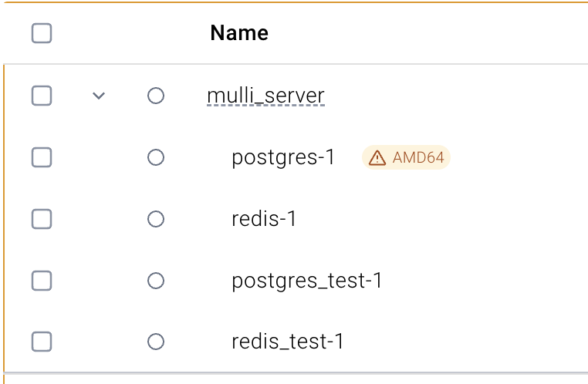Collapse the mulli_server group chevron

coord(99,96)
